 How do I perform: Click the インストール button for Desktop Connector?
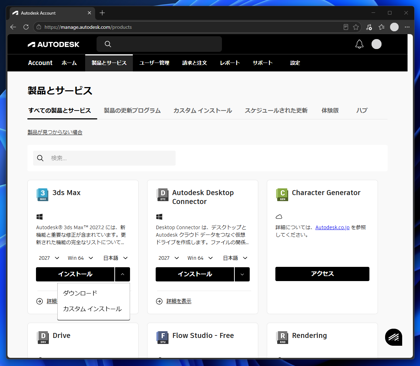(195, 274)
